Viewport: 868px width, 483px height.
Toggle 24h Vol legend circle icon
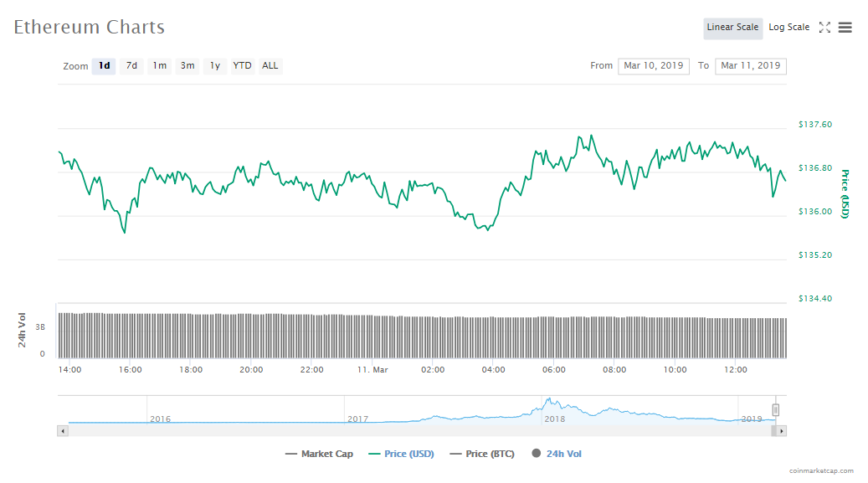[535, 454]
